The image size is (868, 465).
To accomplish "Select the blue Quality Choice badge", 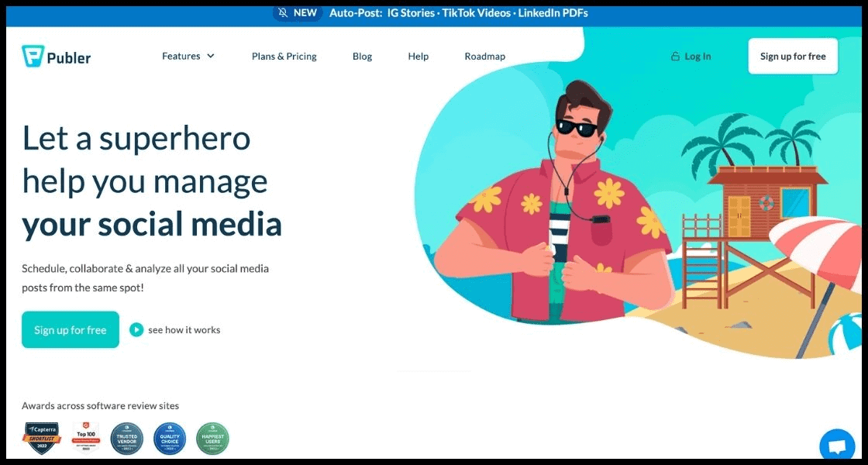I will (170, 438).
